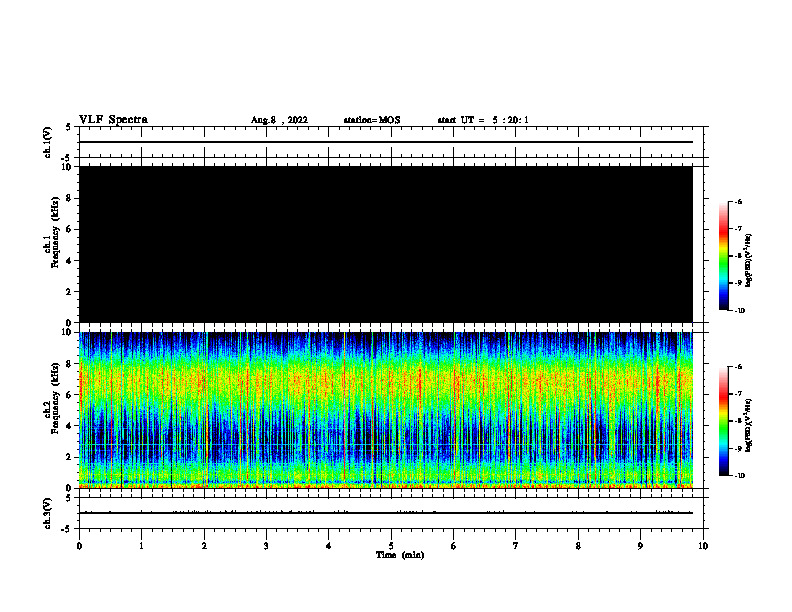Click the '6' kHz tick on ch.2 frequency axis
Viewport: 792px width, 612px height.
[70, 395]
